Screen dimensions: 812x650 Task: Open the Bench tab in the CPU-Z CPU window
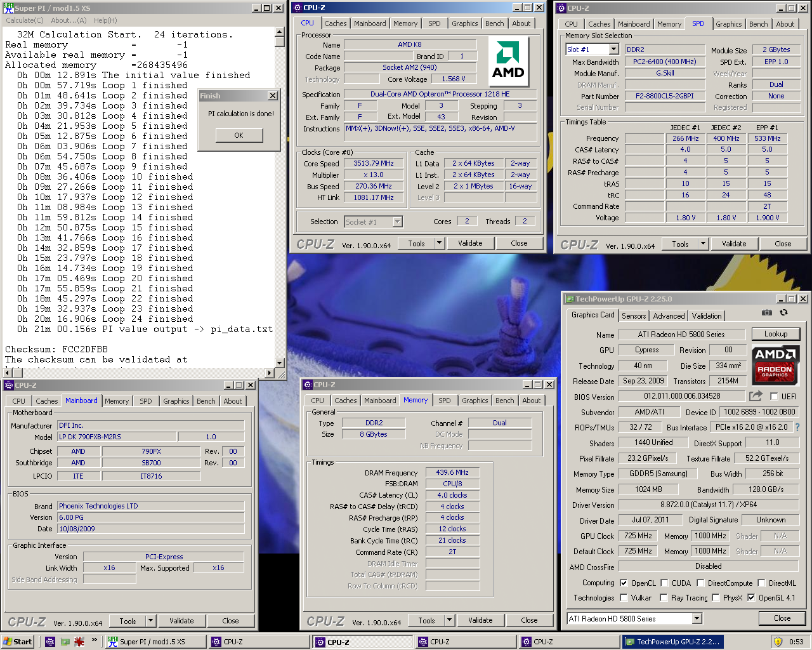(x=495, y=23)
